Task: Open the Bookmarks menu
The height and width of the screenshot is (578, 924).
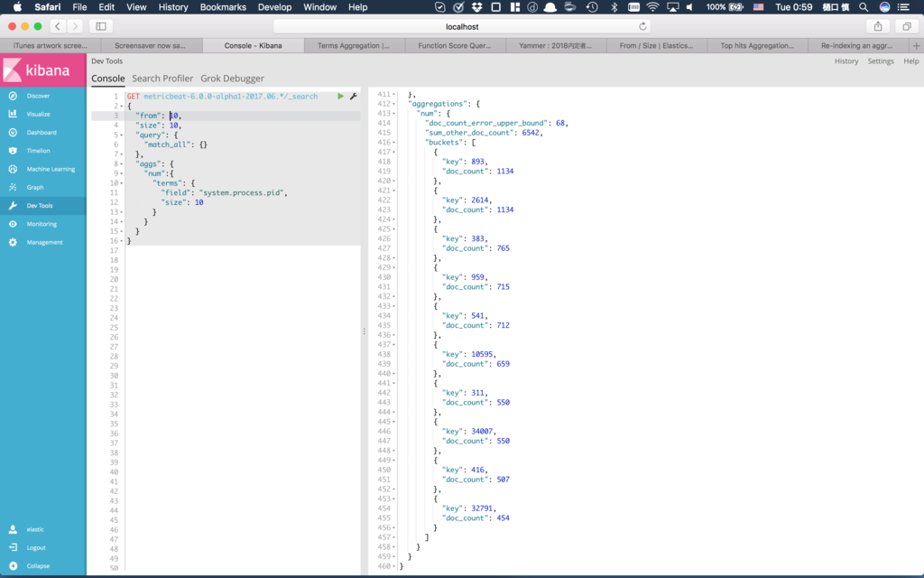Action: click(x=223, y=7)
